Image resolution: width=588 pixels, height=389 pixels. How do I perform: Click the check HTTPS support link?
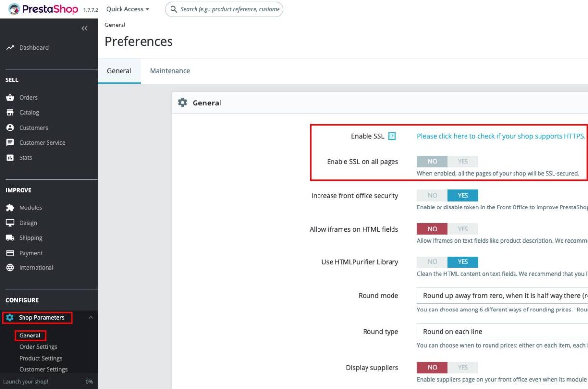(501, 136)
